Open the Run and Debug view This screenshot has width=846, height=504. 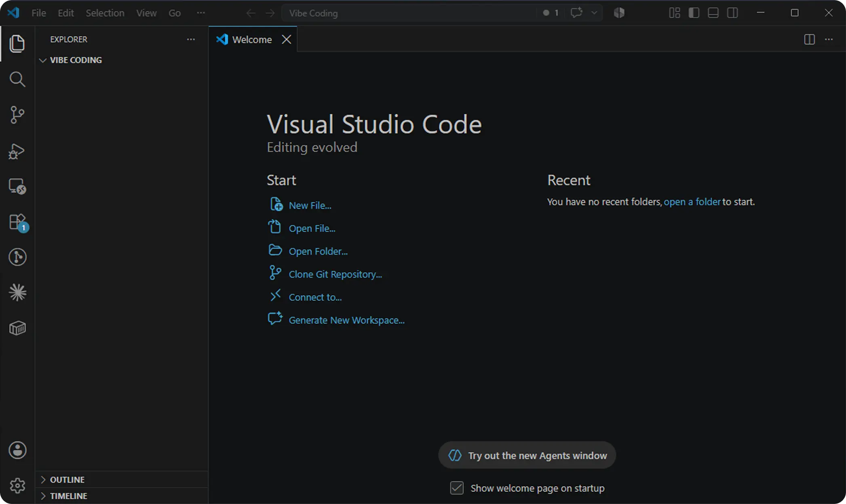17,151
